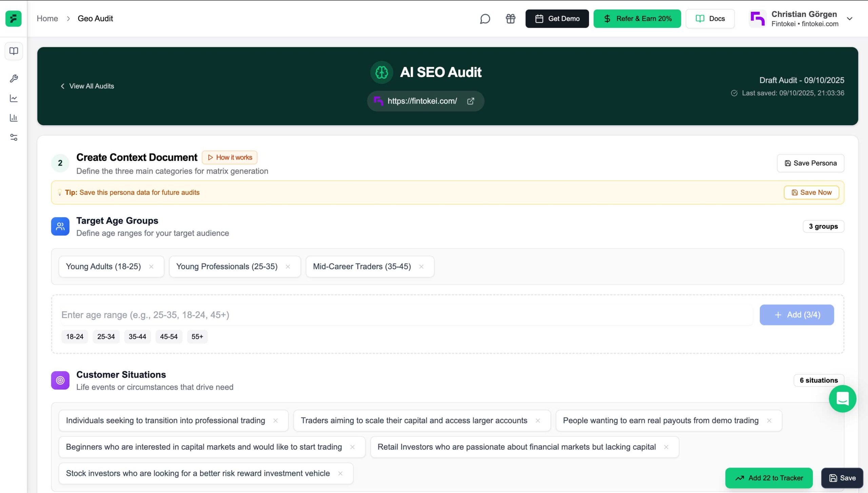This screenshot has width=868, height=493.
Task: Delete the Stock investors situation tag
Action: point(340,473)
